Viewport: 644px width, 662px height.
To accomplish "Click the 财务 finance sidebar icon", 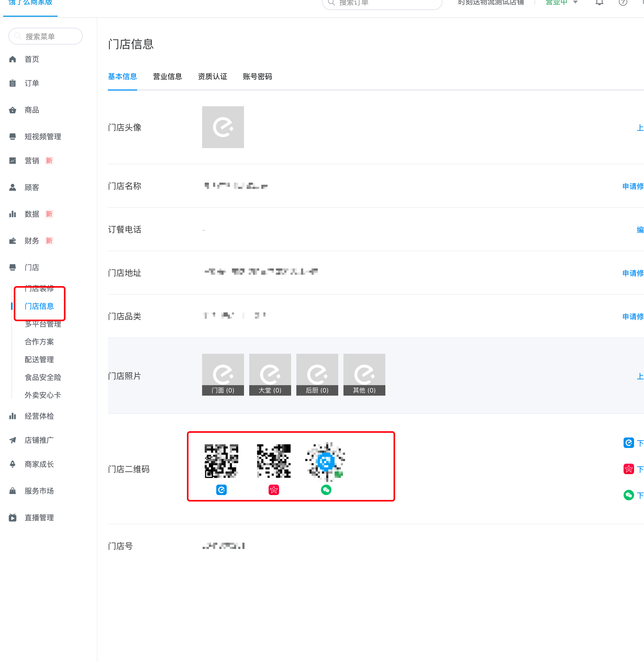I will (13, 240).
